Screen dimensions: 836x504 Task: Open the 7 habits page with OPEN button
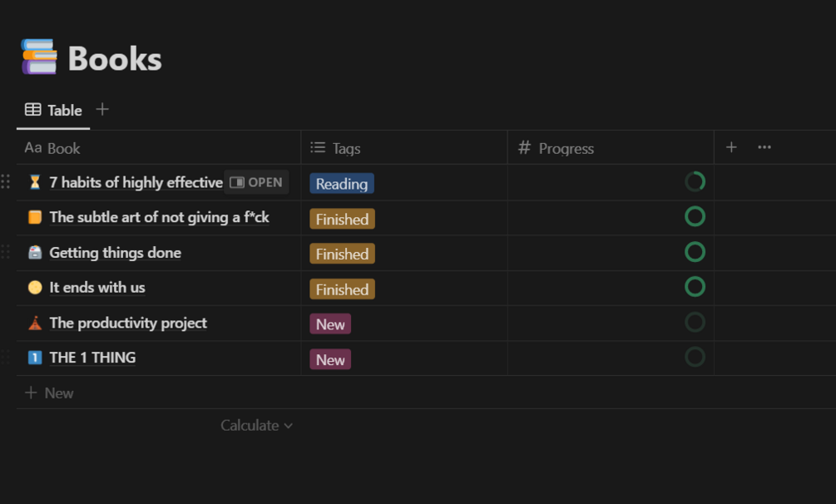click(256, 182)
